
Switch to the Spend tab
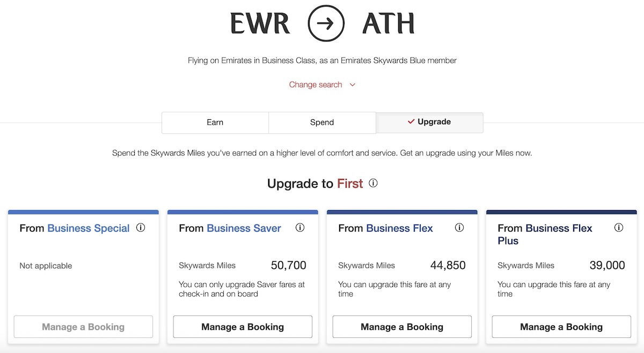click(322, 123)
